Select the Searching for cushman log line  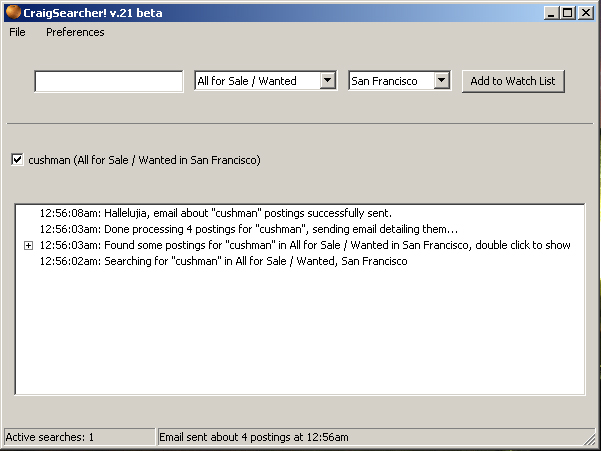[x=223, y=261]
